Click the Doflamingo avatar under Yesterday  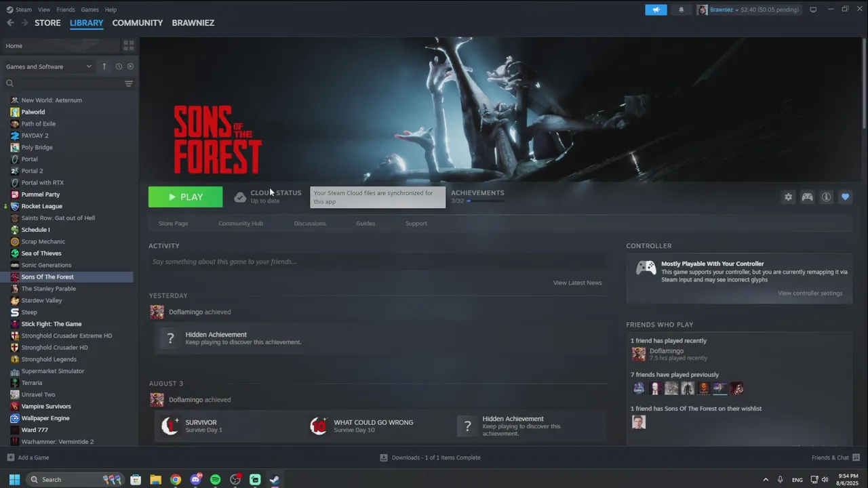click(157, 312)
